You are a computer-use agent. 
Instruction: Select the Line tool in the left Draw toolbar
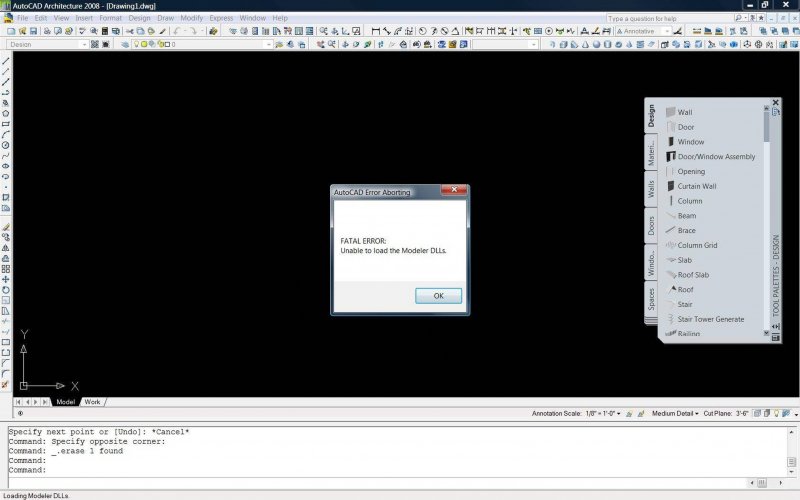[x=6, y=61]
